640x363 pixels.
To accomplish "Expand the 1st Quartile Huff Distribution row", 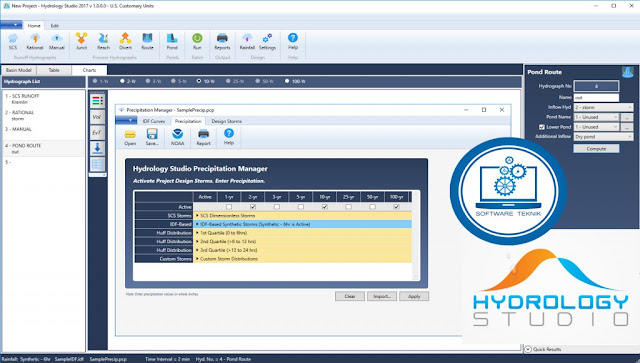I will (197, 233).
